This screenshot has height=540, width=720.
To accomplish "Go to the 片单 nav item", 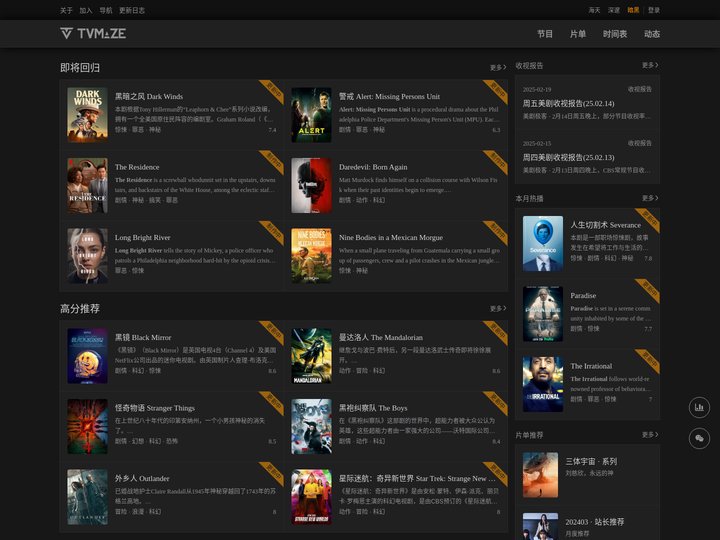I will tap(578, 34).
